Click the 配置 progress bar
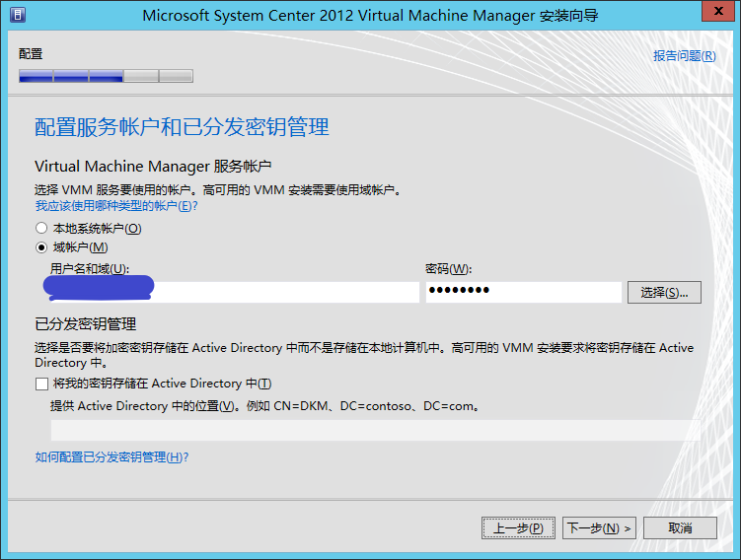Screen dimensions: 741x560 click(x=106, y=76)
